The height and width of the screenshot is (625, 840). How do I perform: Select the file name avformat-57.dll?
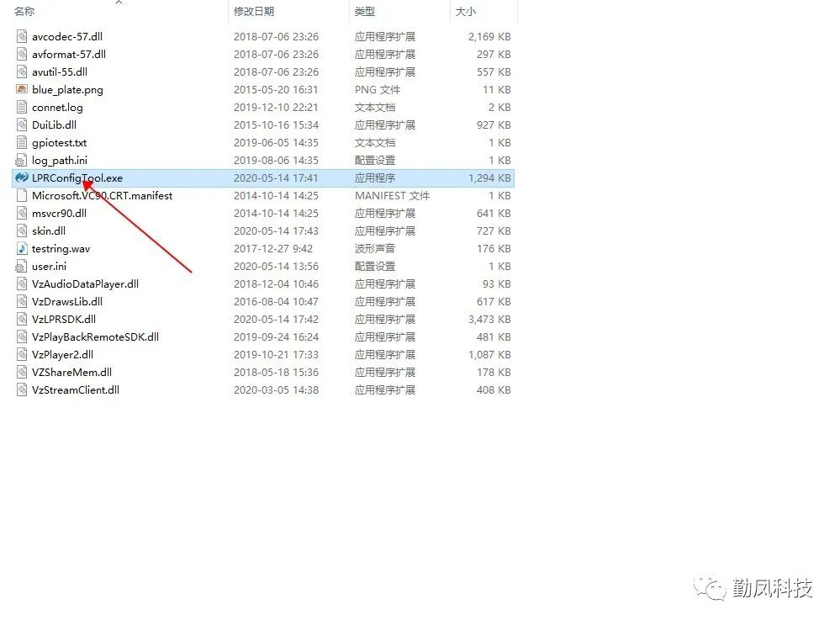[69, 54]
